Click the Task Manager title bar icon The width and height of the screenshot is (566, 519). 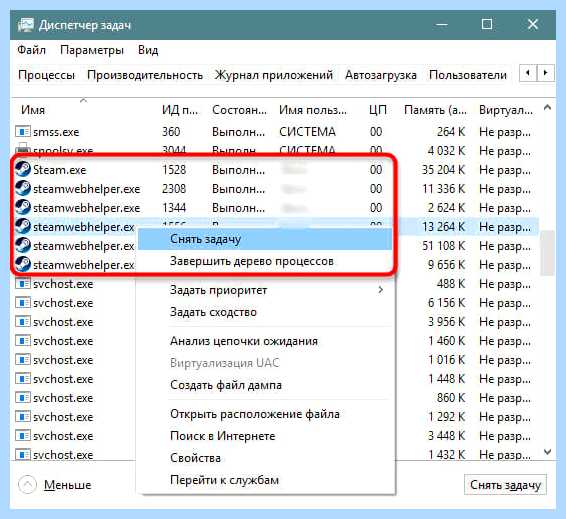(25, 25)
